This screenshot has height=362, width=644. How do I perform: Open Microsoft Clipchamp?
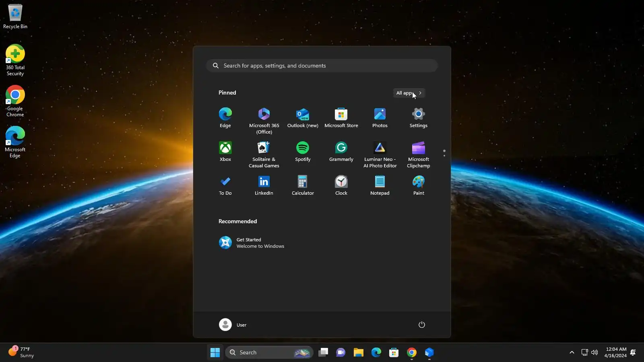[419, 154]
